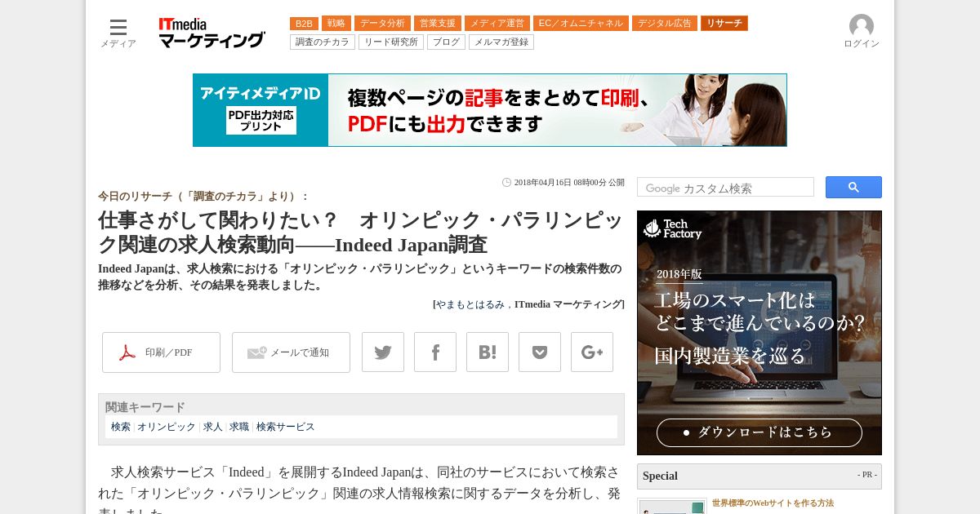
Task: Open the Special section article thumbnail
Action: (672, 507)
